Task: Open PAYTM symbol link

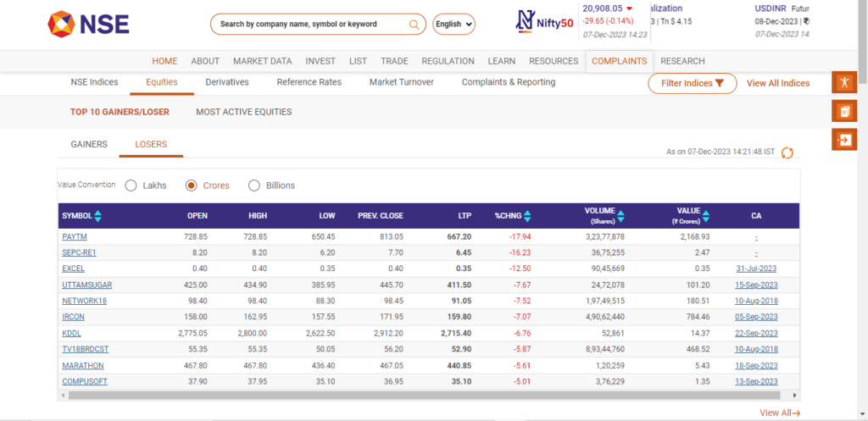Action: pyautogui.click(x=75, y=237)
